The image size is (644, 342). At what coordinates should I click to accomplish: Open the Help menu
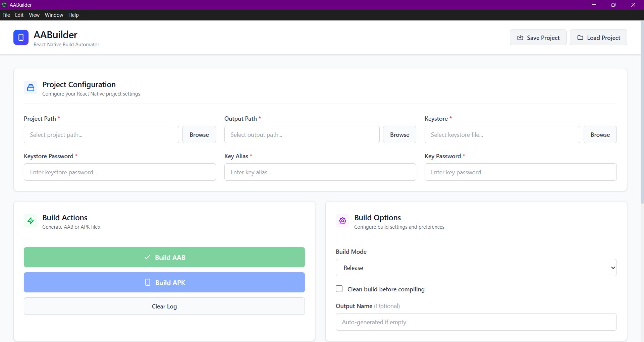pos(73,15)
